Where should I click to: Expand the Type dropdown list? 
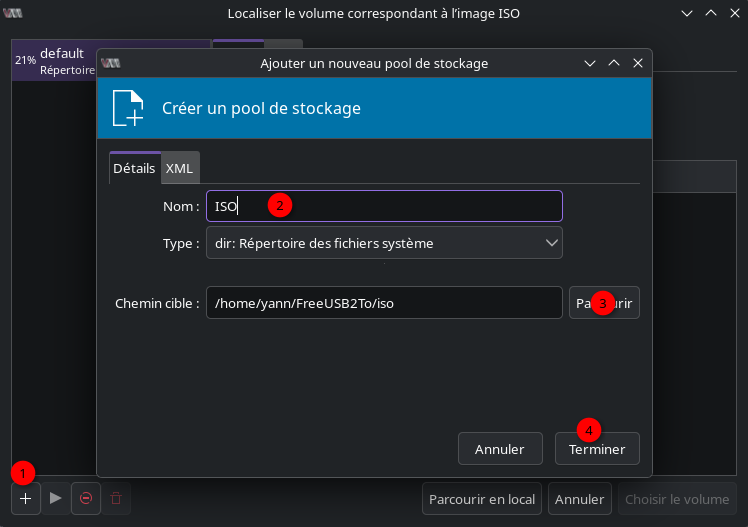click(384, 242)
